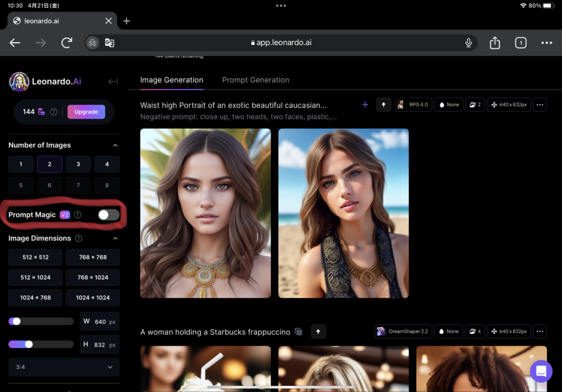Open three-dot options for the portrait generation
Screen dimensions: 562x392
tap(539, 105)
